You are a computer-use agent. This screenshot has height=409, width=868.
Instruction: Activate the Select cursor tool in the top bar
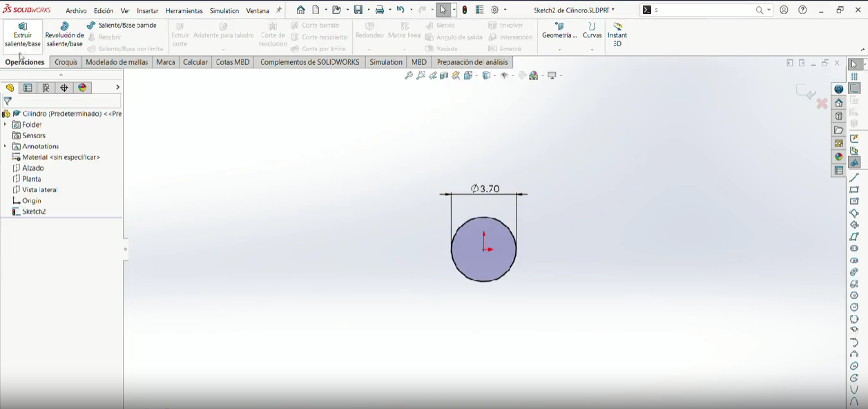click(443, 10)
